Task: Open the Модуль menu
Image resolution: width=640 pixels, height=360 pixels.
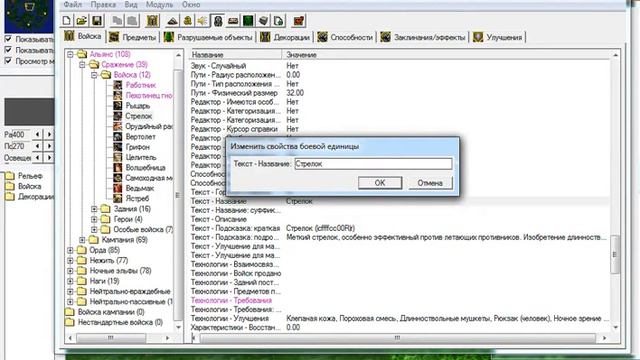Action: pos(160,4)
